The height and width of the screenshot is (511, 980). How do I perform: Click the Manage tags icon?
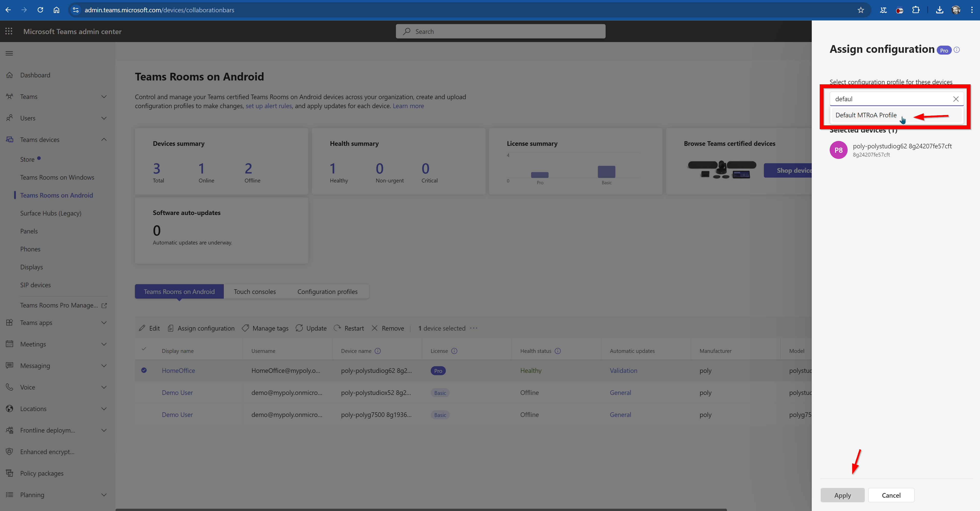(245, 328)
